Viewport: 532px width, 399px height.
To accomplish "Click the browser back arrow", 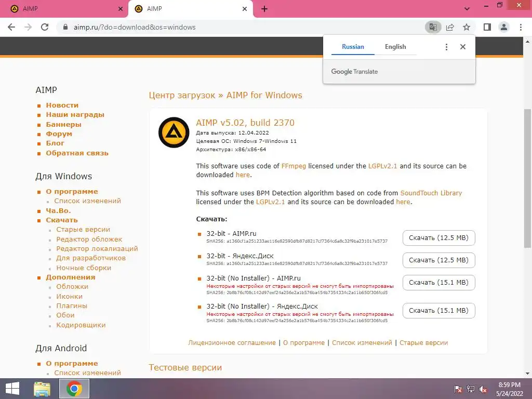I will click(x=11, y=27).
